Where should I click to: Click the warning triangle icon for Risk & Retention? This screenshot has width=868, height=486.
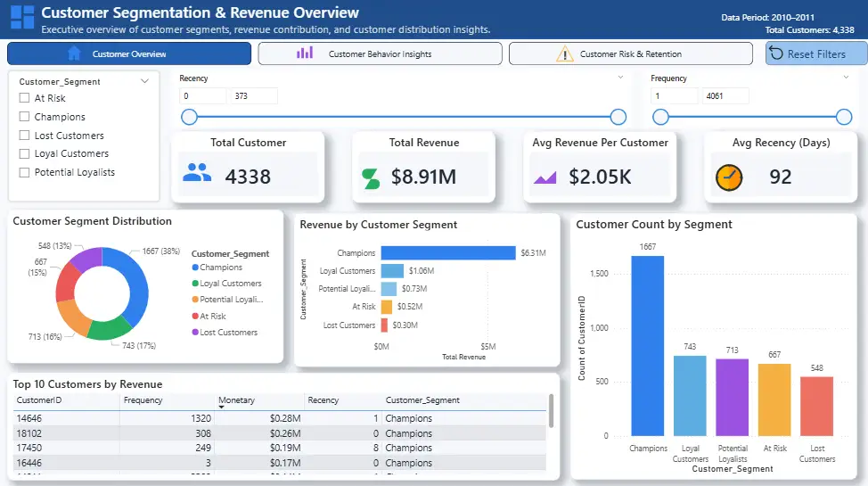click(565, 54)
